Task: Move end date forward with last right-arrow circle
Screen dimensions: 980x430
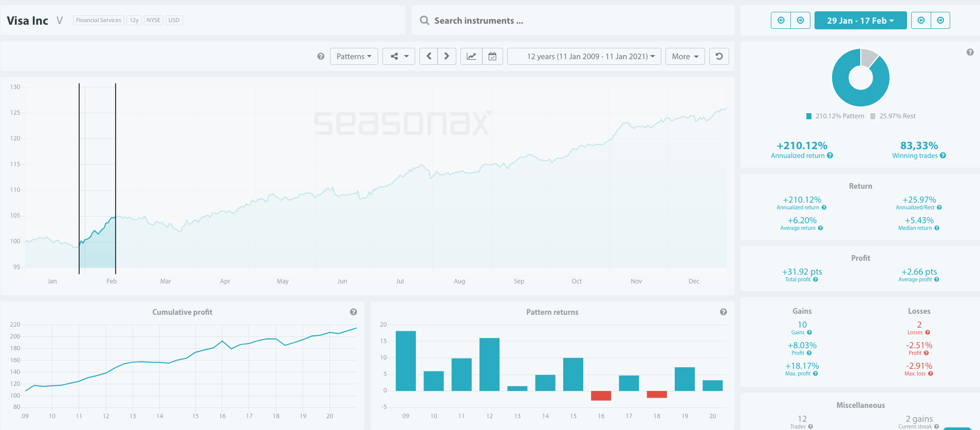Action: [x=940, y=21]
